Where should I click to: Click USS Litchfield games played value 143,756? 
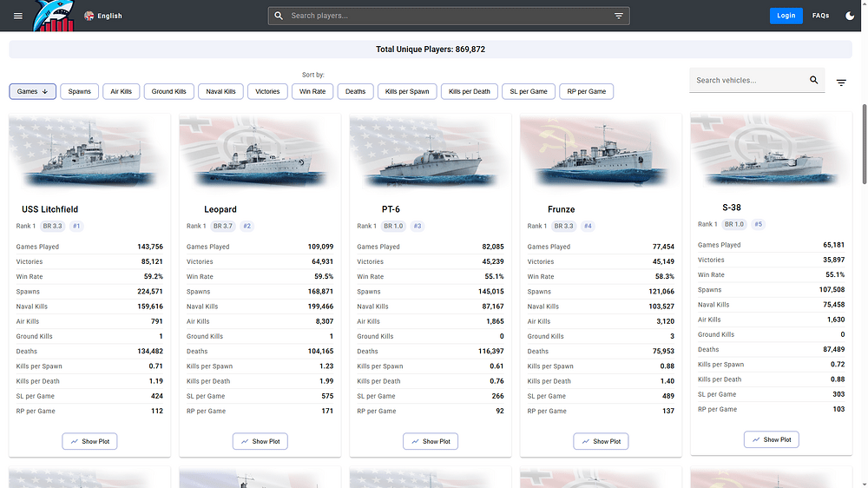coord(150,247)
